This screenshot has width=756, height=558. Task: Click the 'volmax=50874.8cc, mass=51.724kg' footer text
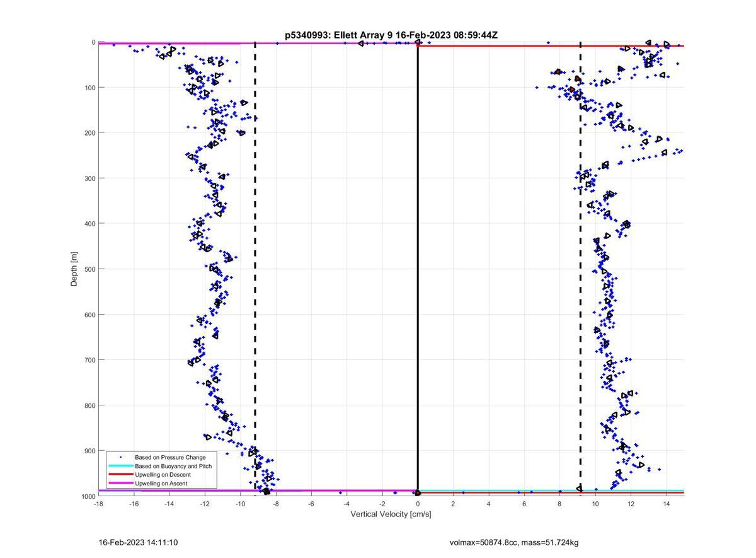coord(514,542)
